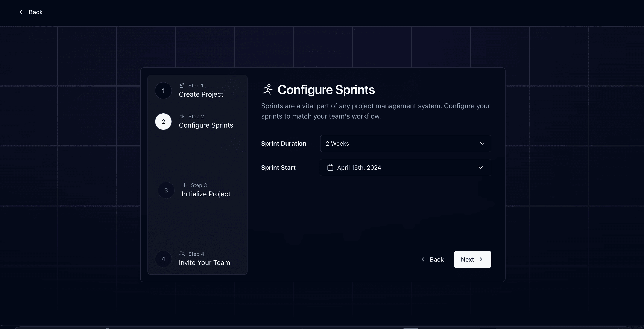This screenshot has width=644, height=329.
Task: Click the plus icon beside Step 3
Action: click(184, 185)
